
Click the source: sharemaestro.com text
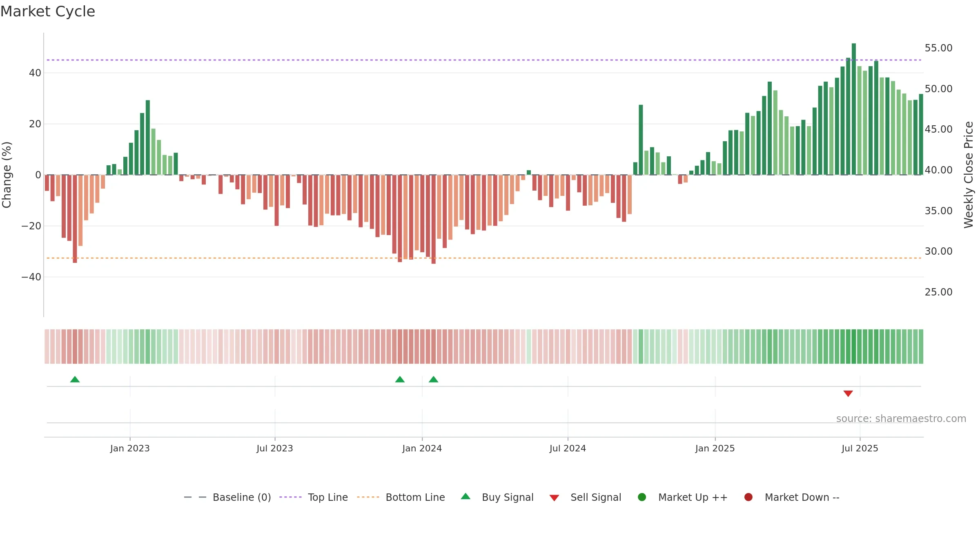901,419
